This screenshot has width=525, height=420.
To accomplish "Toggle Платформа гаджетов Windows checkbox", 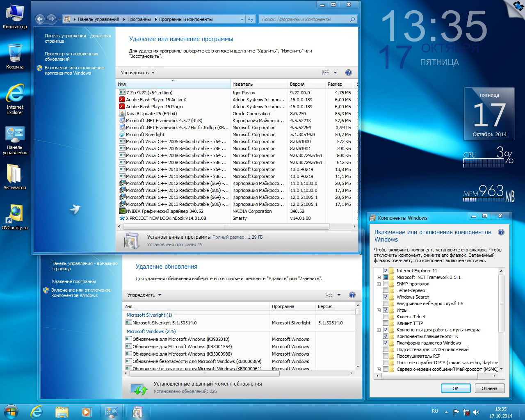I will [x=386, y=343].
